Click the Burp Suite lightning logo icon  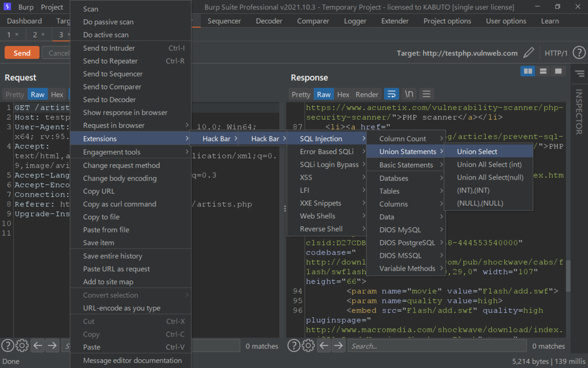click(x=7, y=7)
